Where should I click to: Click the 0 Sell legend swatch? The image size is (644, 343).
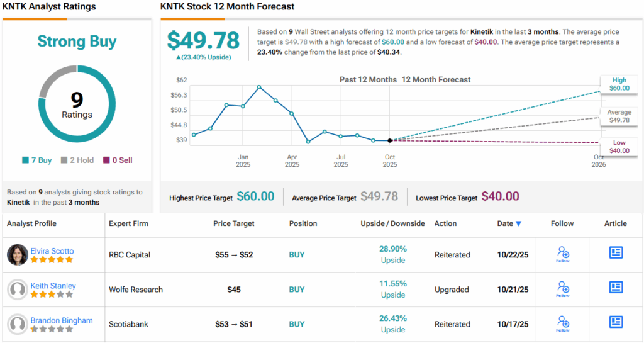coord(106,160)
